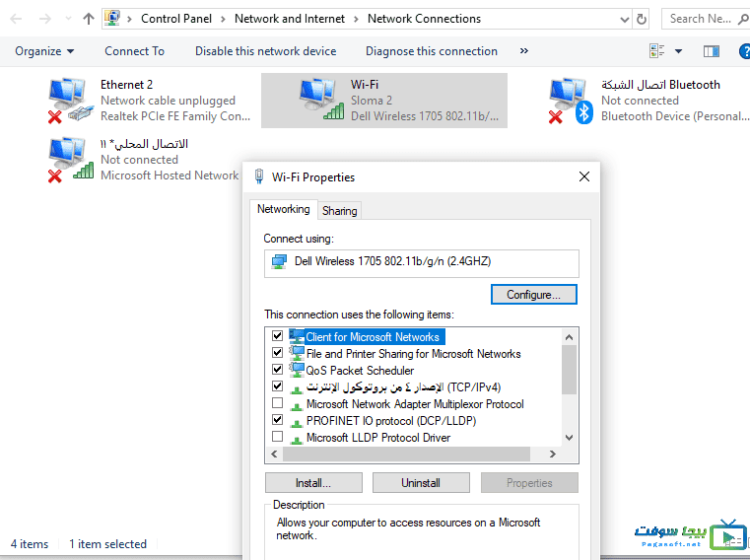The image size is (750, 560).
Task: Show more toolbar commands chevron
Action: pos(524,50)
